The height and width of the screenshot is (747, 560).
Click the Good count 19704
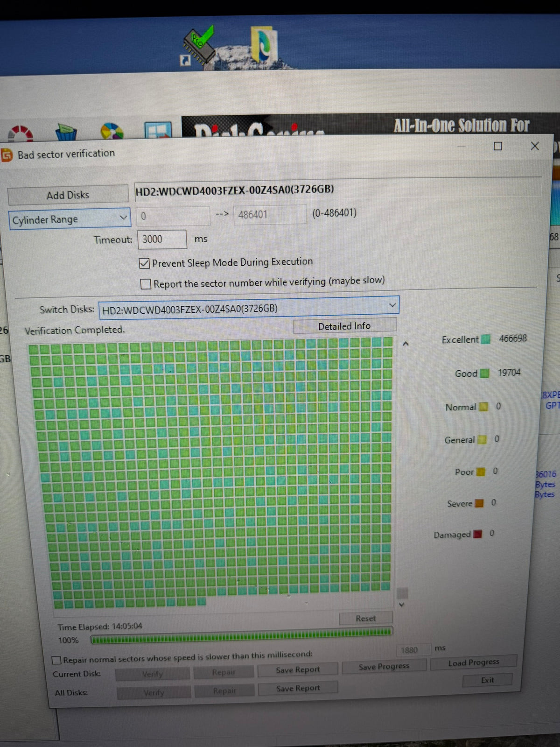coord(509,373)
